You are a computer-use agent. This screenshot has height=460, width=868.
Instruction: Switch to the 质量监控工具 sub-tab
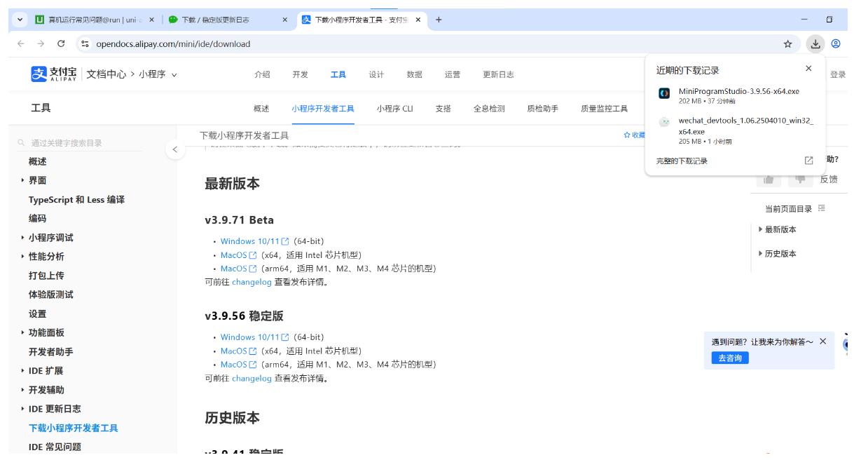(x=604, y=109)
